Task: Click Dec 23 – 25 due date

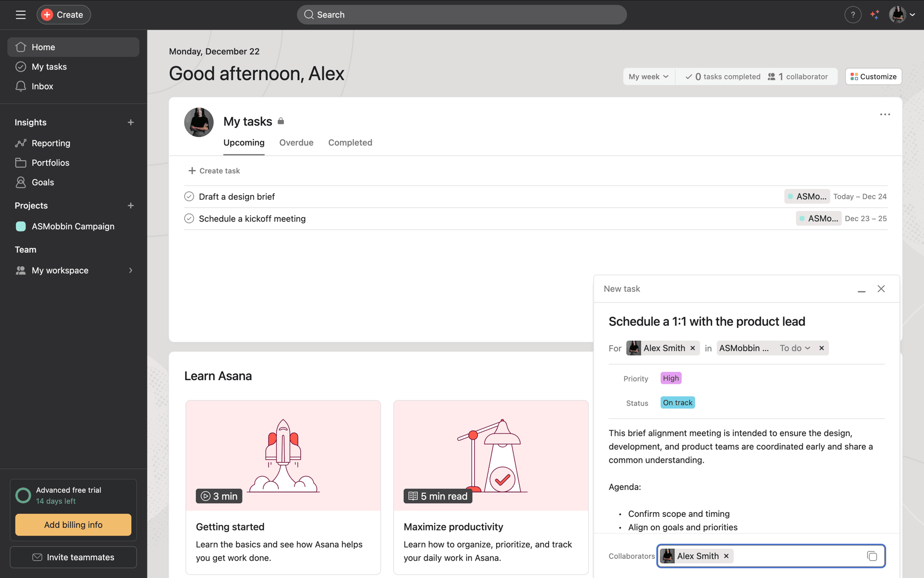Action: [x=865, y=219]
